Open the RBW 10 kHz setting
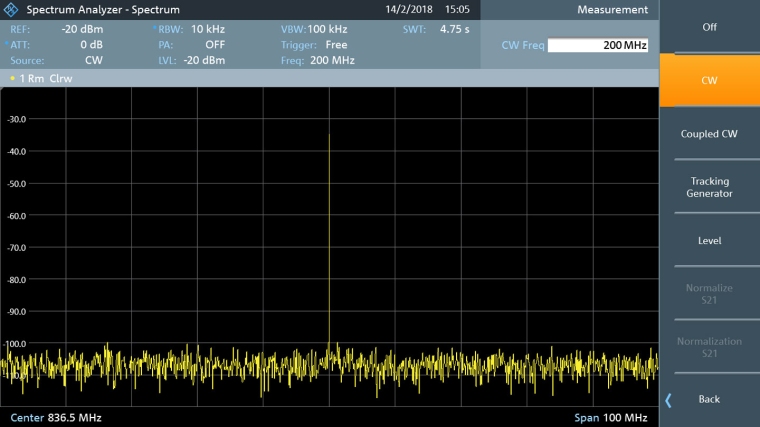 pyautogui.click(x=191, y=30)
